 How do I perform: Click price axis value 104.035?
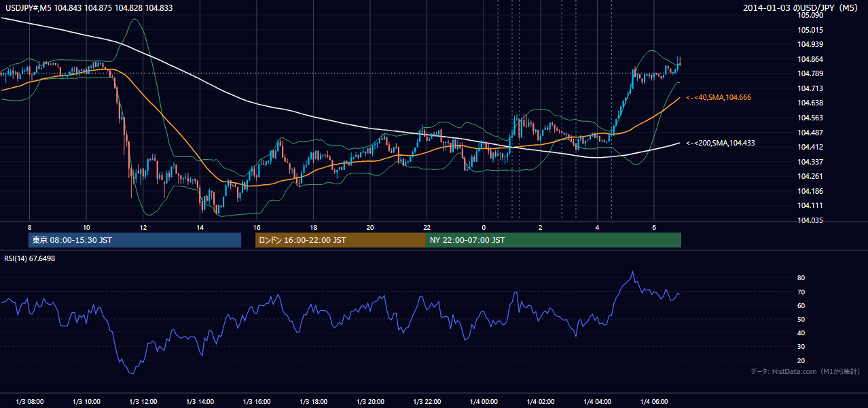811,220
